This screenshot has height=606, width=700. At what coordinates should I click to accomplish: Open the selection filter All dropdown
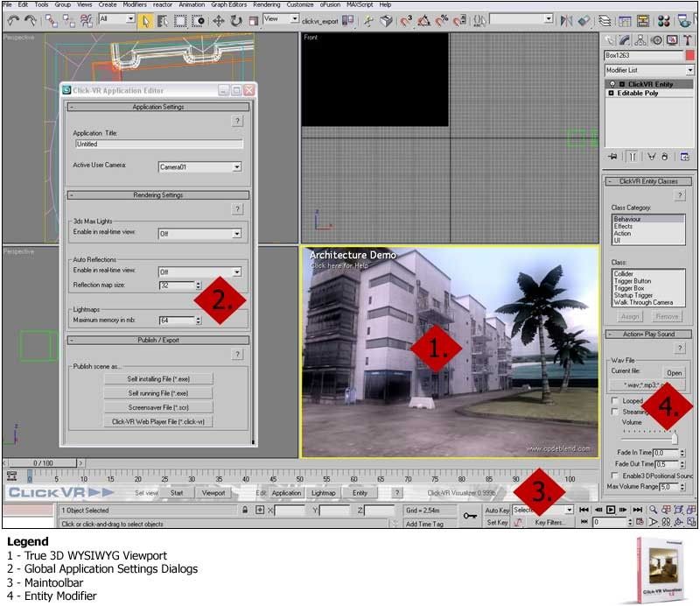pos(129,18)
